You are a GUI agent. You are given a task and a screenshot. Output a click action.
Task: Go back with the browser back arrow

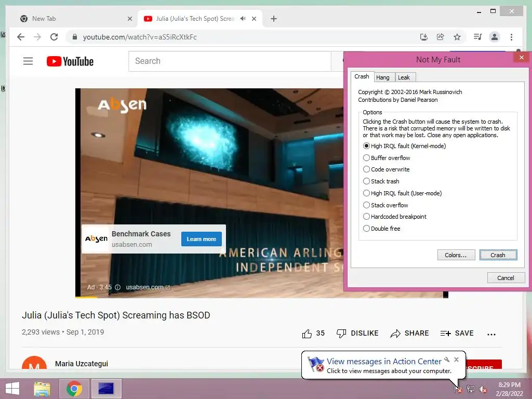(x=21, y=37)
